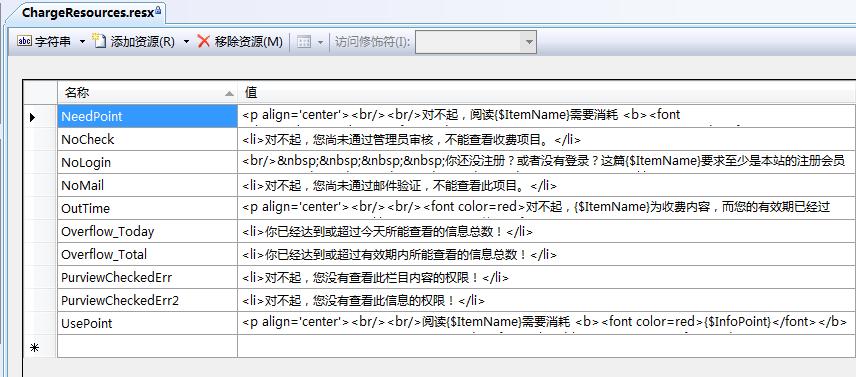The width and height of the screenshot is (856, 377).
Task: Select the ChargeResources.resx tab
Action: click(88, 13)
